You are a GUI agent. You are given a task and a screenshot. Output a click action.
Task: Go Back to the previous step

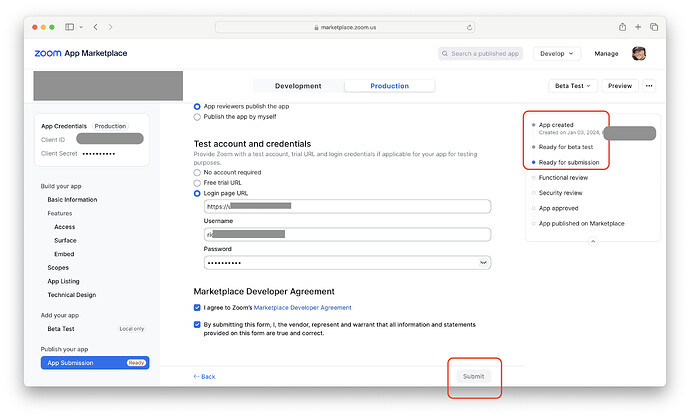coord(204,377)
